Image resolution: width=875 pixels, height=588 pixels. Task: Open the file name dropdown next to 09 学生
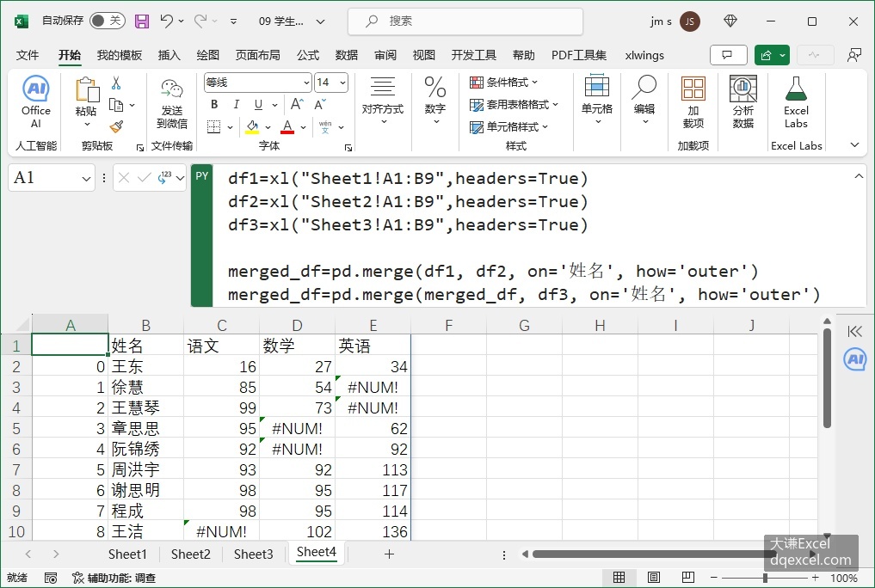[x=320, y=21]
